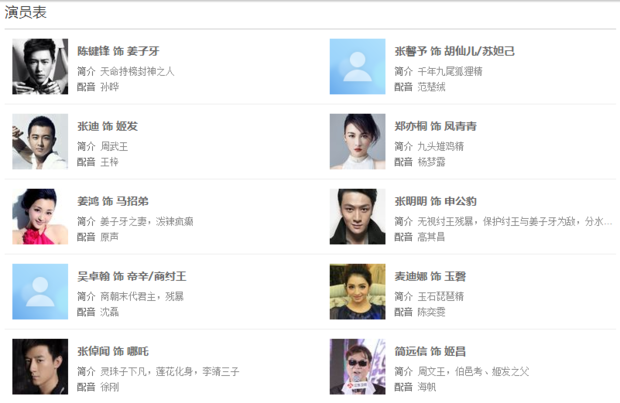
Task: Open 张倬闻's actor photo thumbnail
Action: coord(40,367)
